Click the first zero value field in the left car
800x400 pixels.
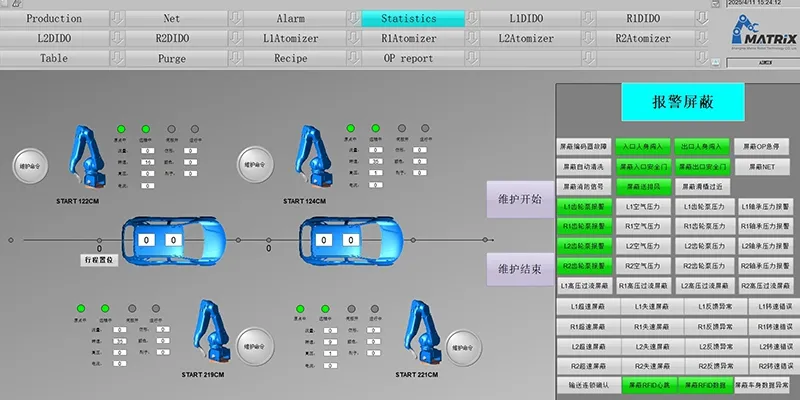pos(146,240)
